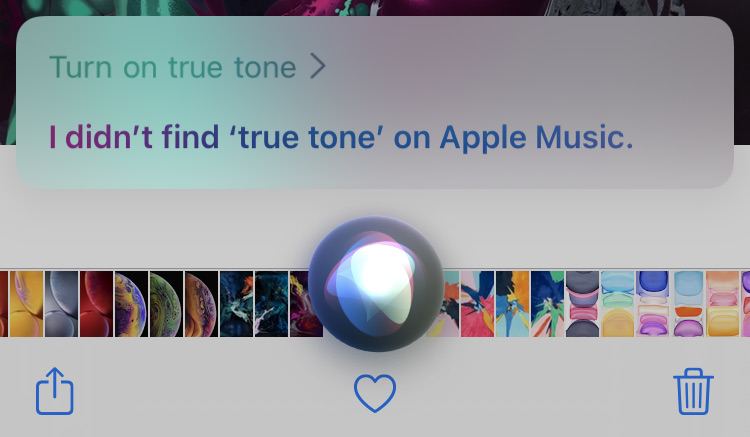Screen dimensions: 750x437
Task: Select the gray silver wallpaper thumbnail
Action: coord(62,304)
